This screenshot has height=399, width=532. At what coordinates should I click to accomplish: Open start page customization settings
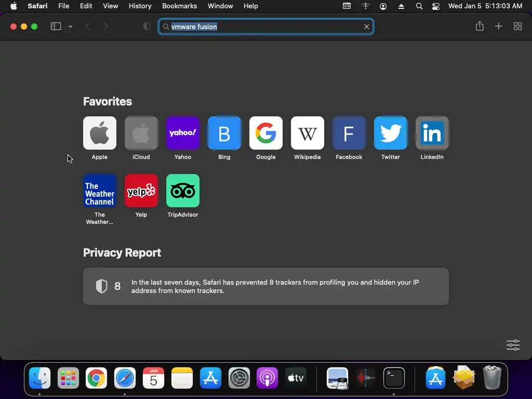[x=513, y=345]
